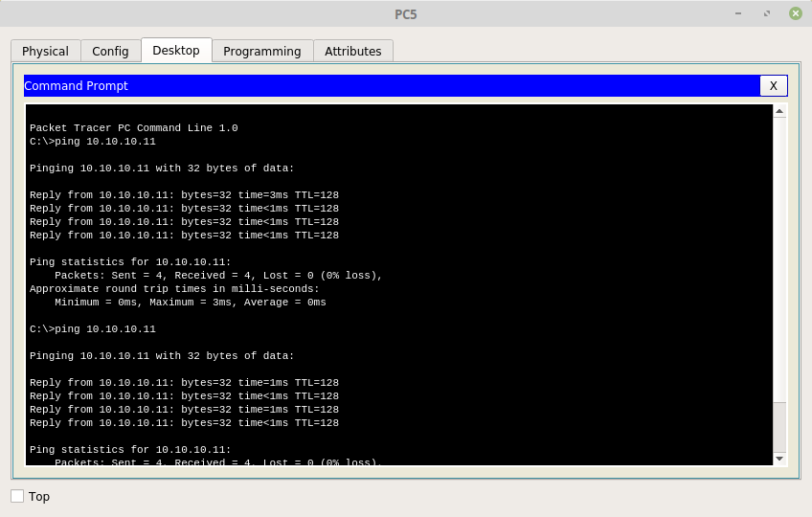812x517 pixels.
Task: Click 'Packet Tracer PC Command Line 1.0' text
Action: (134, 128)
